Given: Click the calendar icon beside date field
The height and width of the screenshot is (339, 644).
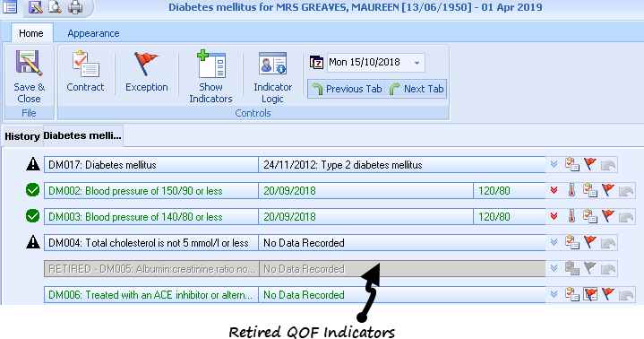Looking at the screenshot, I should tap(316, 63).
